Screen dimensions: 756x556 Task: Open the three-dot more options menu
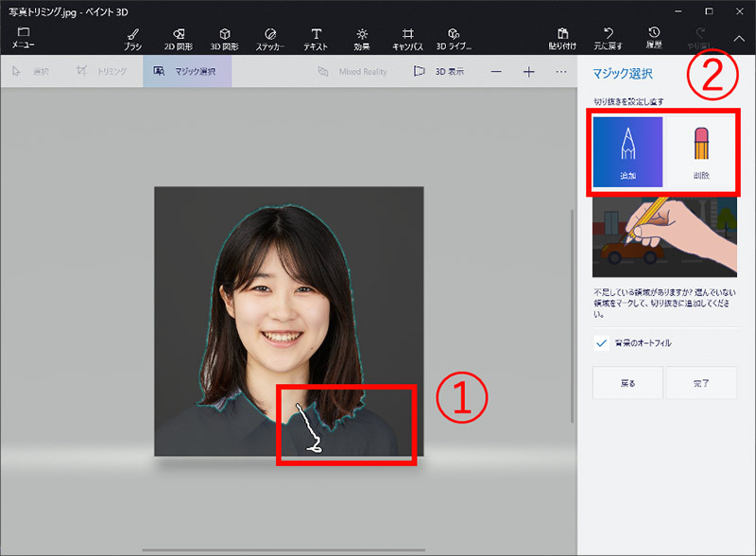point(561,72)
